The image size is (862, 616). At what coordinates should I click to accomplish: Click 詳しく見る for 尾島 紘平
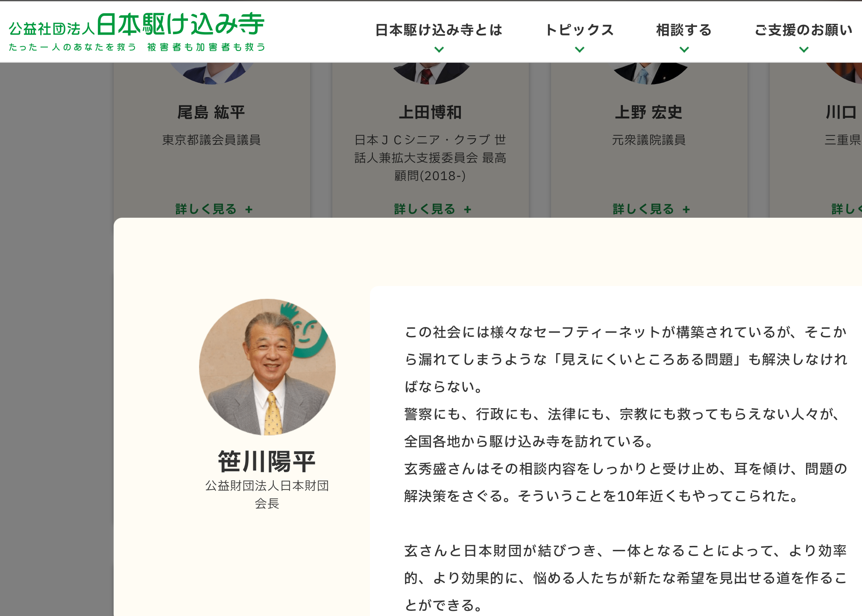pyautogui.click(x=214, y=209)
